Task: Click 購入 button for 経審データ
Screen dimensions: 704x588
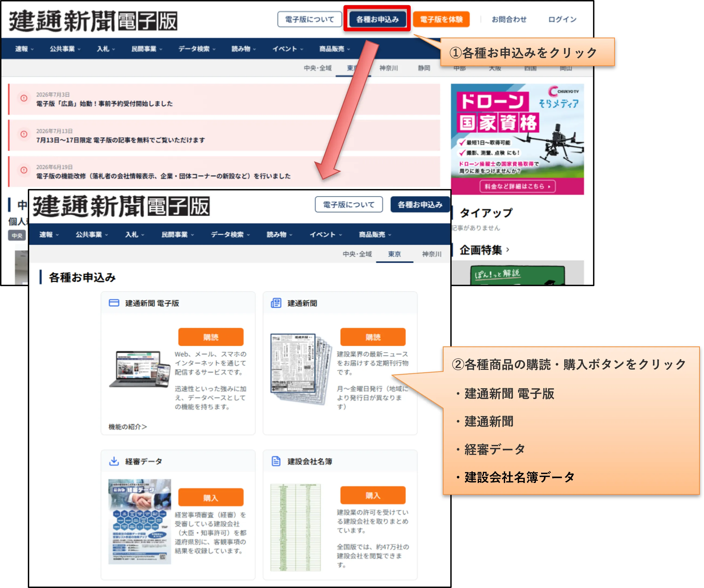Action: pos(210,498)
